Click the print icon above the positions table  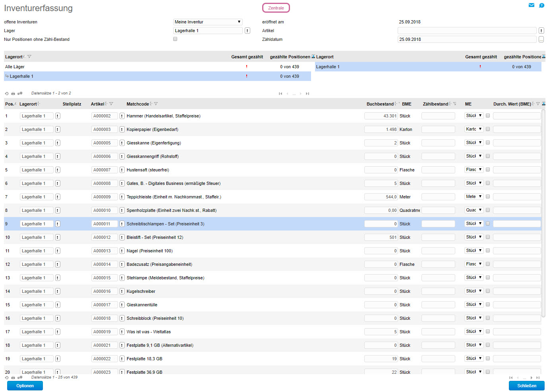coord(13,94)
